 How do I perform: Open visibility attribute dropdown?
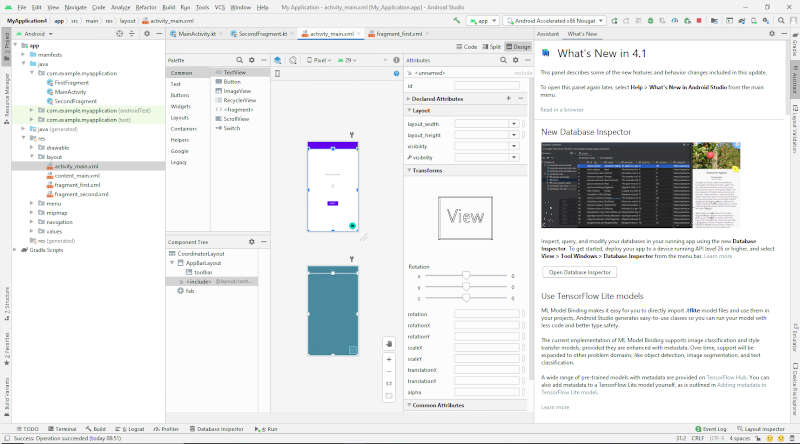[x=514, y=146]
